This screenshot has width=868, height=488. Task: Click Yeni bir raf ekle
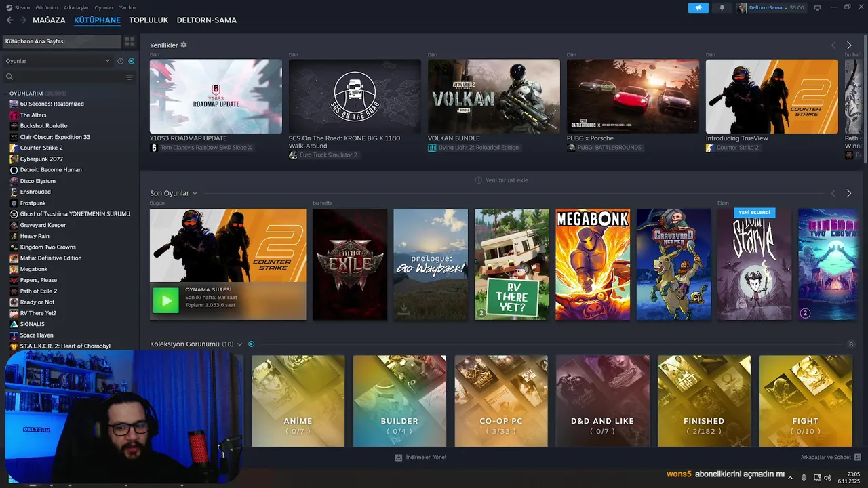click(x=502, y=180)
